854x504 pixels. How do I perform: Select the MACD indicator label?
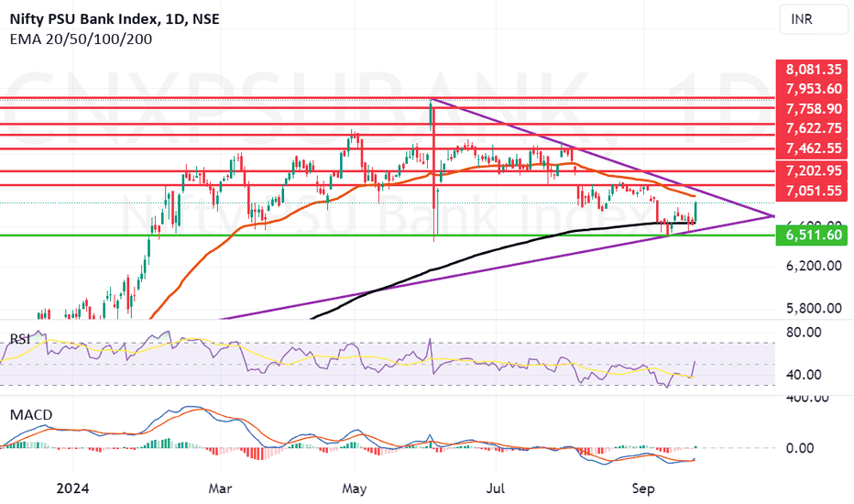click(x=31, y=414)
